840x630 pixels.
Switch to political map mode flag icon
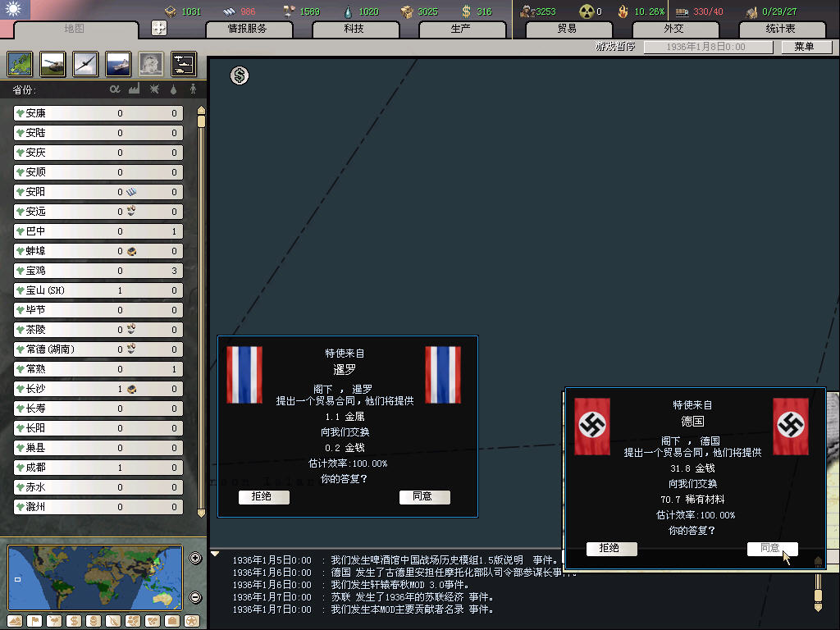tap(34, 621)
